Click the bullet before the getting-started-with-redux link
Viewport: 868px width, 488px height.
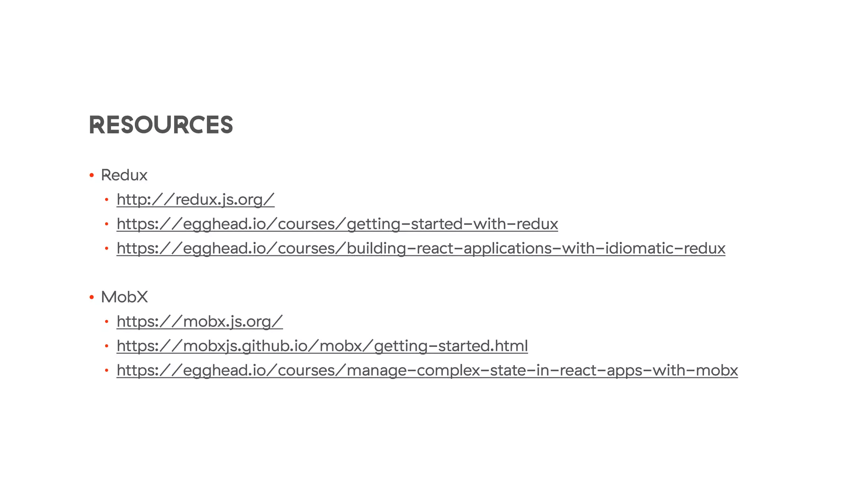(107, 224)
